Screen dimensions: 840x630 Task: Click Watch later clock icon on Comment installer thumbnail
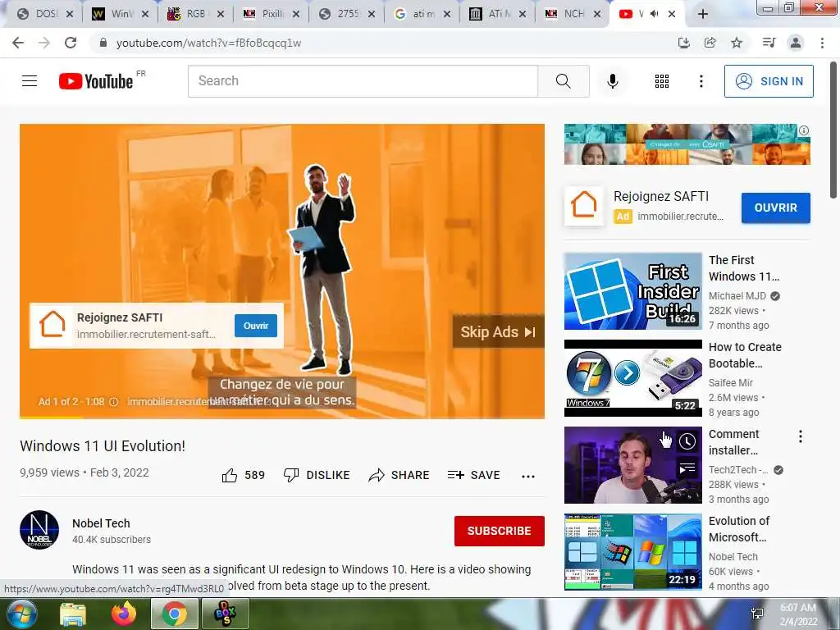pos(687,441)
